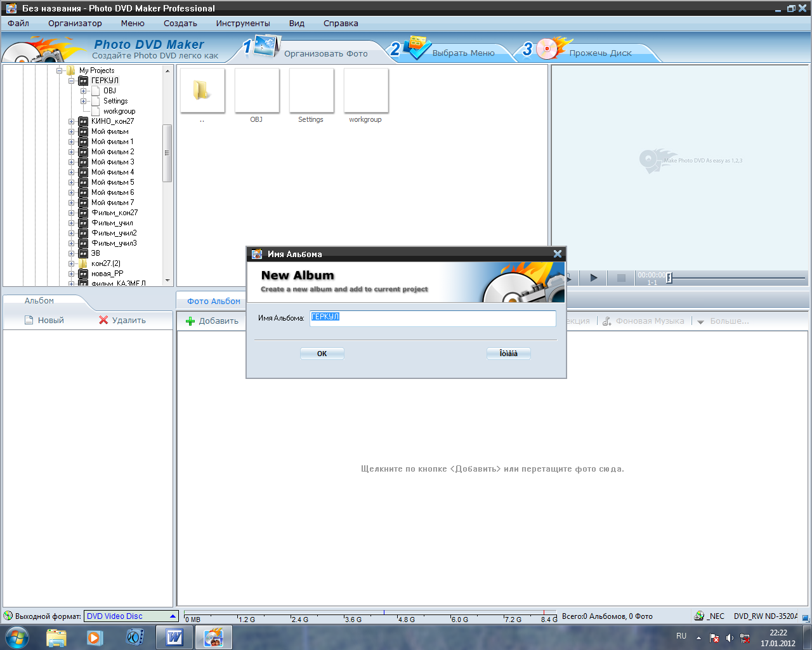Image resolution: width=812 pixels, height=650 pixels.
Task: Click the Фильм_учил3 project icon
Action: 83,243
